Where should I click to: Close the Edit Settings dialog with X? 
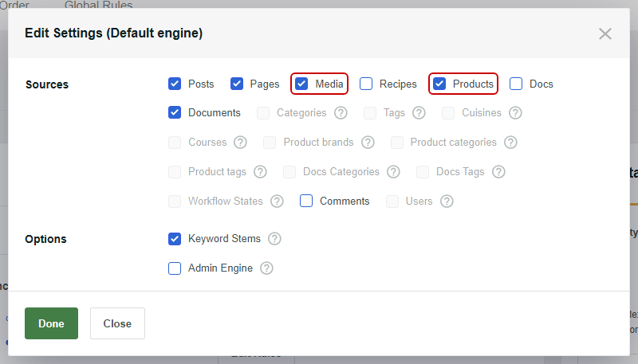pyautogui.click(x=605, y=33)
